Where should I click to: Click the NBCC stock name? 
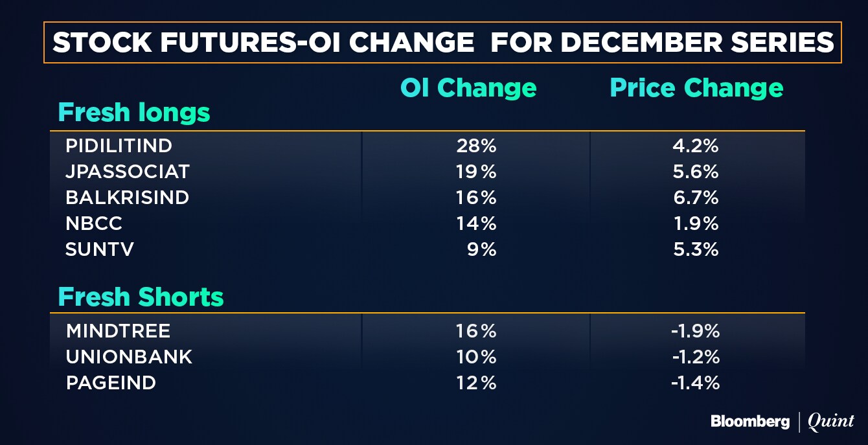click(x=94, y=223)
